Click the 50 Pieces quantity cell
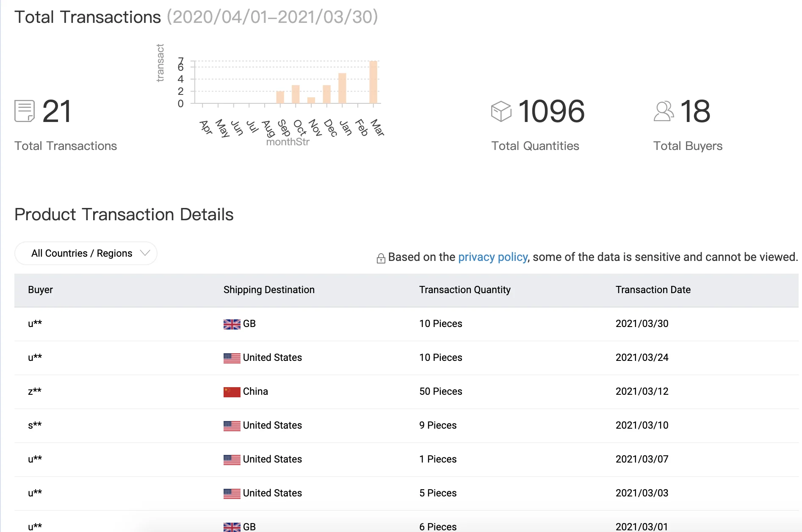Image resolution: width=802 pixels, height=532 pixels. click(x=440, y=391)
